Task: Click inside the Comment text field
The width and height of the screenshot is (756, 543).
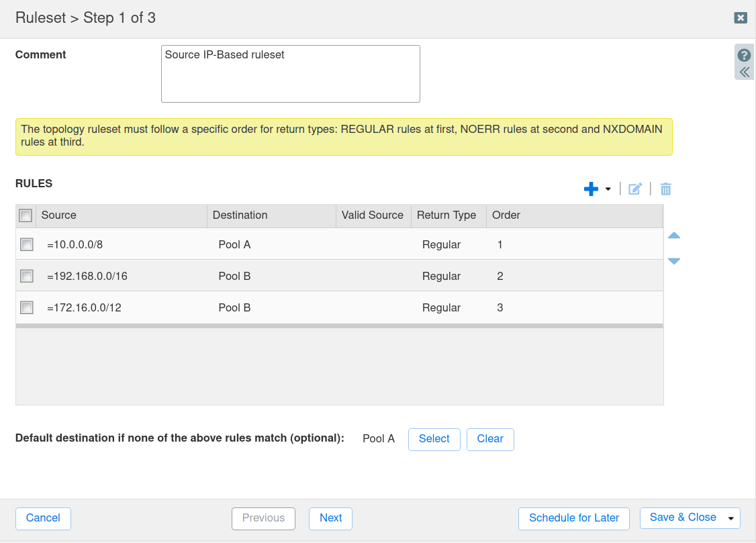Action: point(290,73)
